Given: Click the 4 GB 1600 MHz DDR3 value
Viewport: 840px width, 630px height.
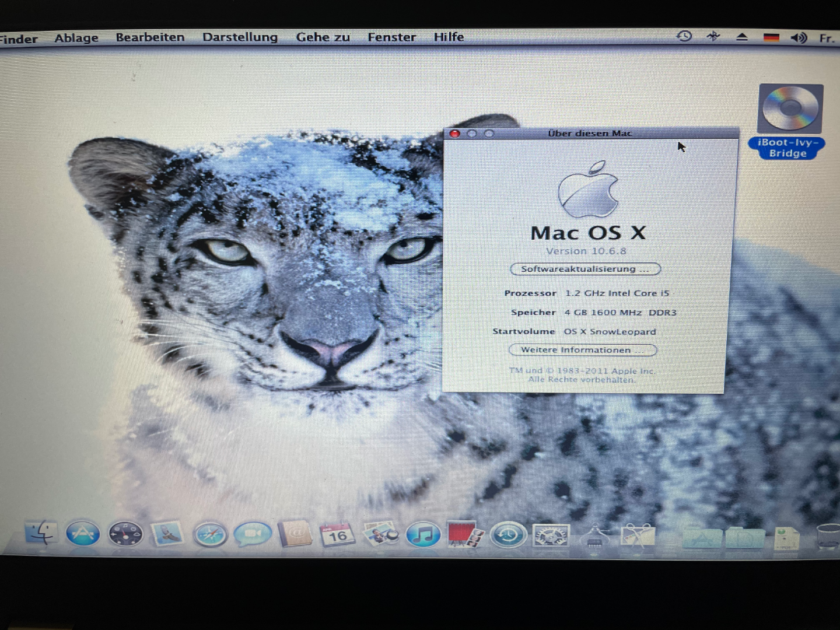Looking at the screenshot, I should pyautogui.click(x=620, y=312).
